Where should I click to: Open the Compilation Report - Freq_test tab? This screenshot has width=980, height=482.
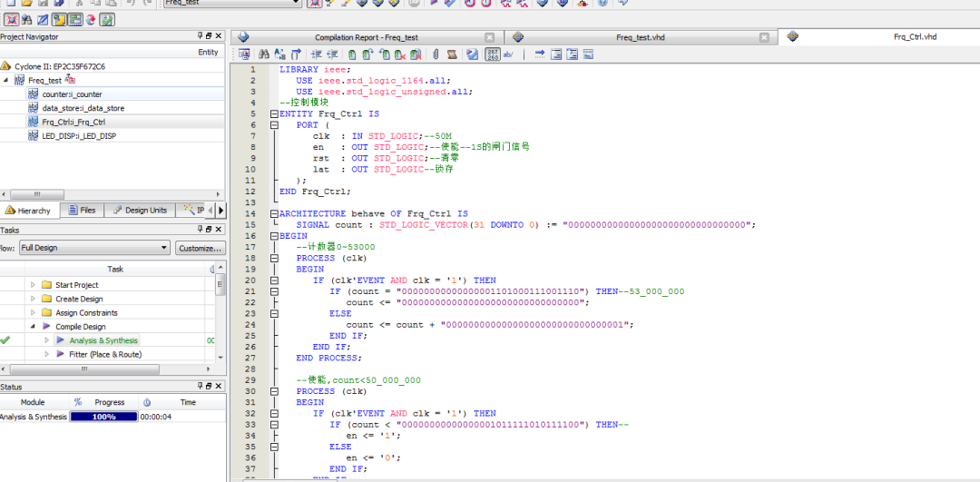click(x=367, y=37)
